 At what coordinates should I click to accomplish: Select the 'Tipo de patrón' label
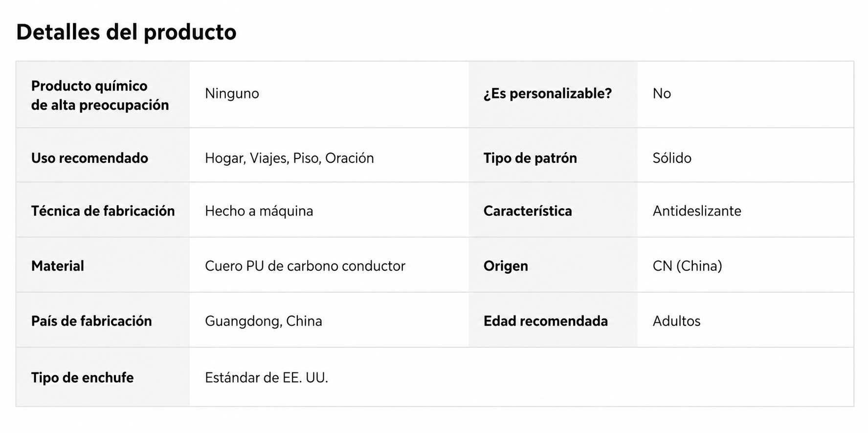(530, 158)
